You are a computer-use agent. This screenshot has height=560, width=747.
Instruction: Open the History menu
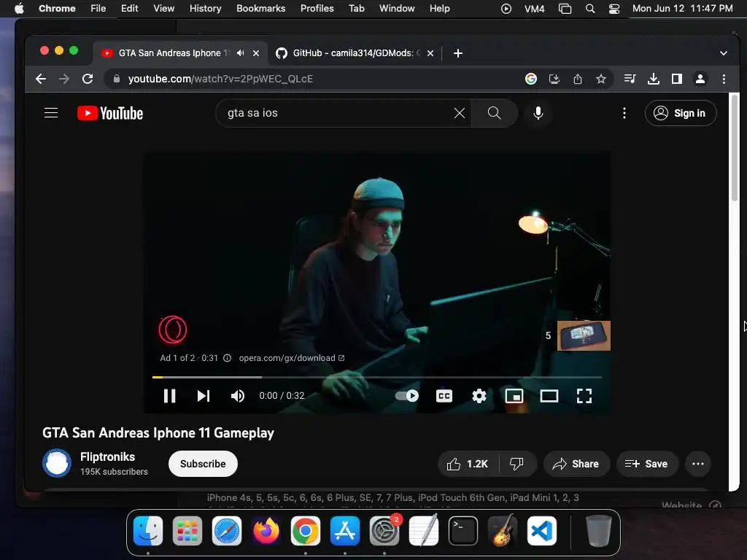point(205,9)
